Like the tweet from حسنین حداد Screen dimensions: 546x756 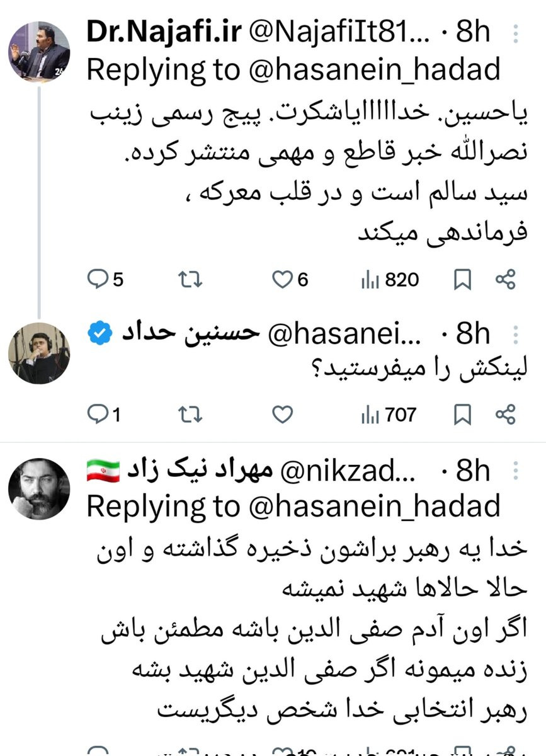click(283, 415)
